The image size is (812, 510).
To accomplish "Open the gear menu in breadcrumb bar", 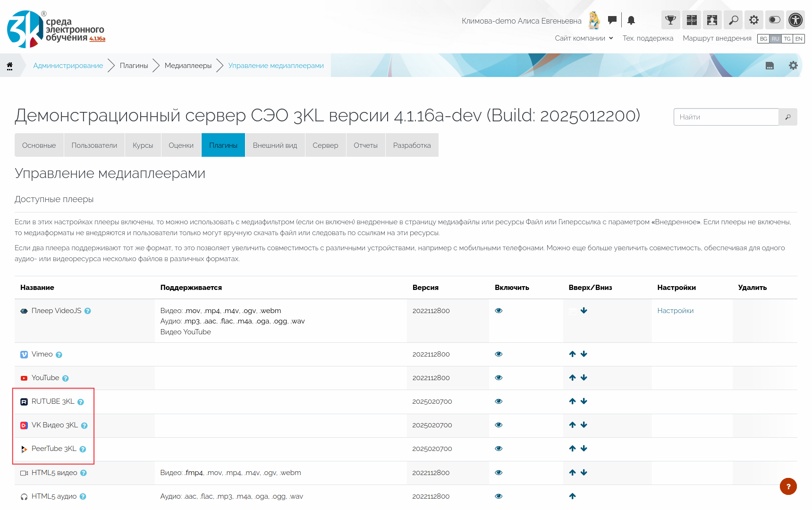I will tap(793, 66).
